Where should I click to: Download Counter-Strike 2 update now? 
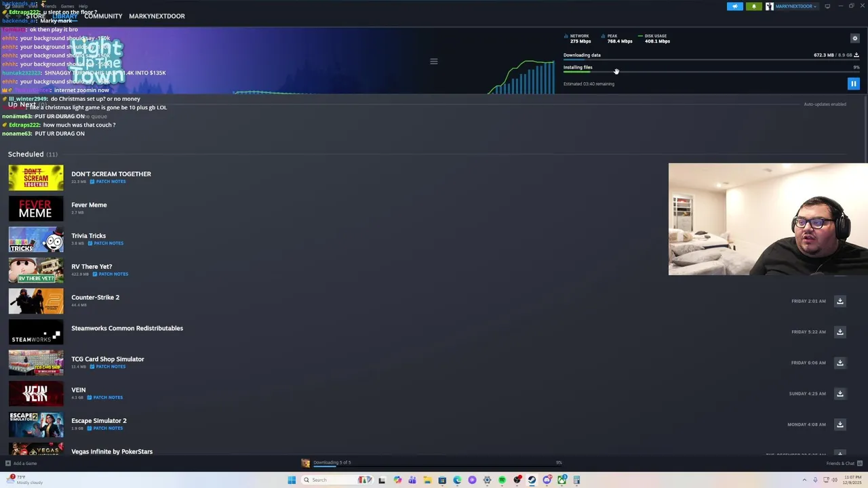tap(840, 301)
